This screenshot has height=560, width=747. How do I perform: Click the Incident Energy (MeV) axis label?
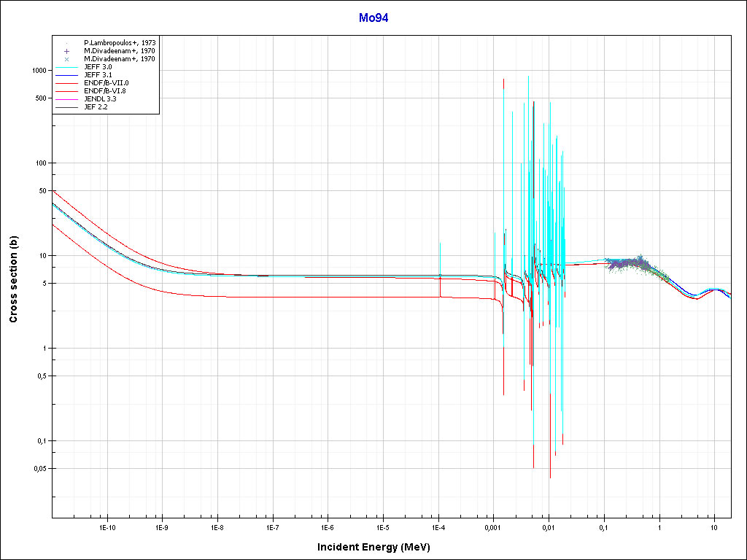pos(379,547)
